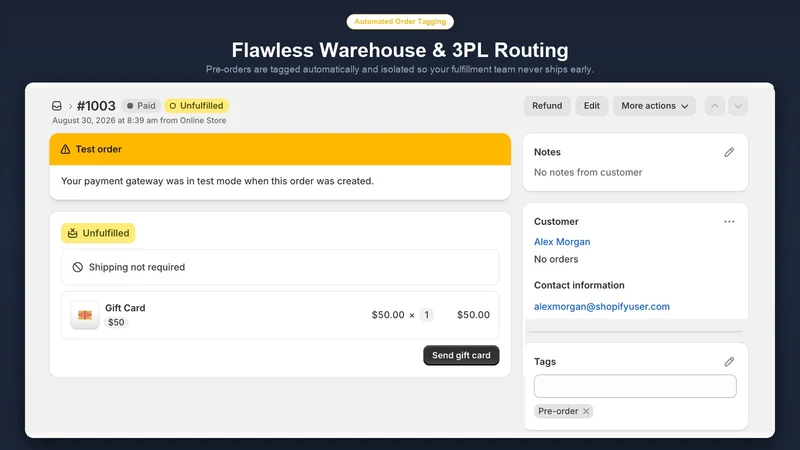Viewport: 800px width, 450px height.
Task: Edit notes with the pencil icon
Action: click(729, 152)
